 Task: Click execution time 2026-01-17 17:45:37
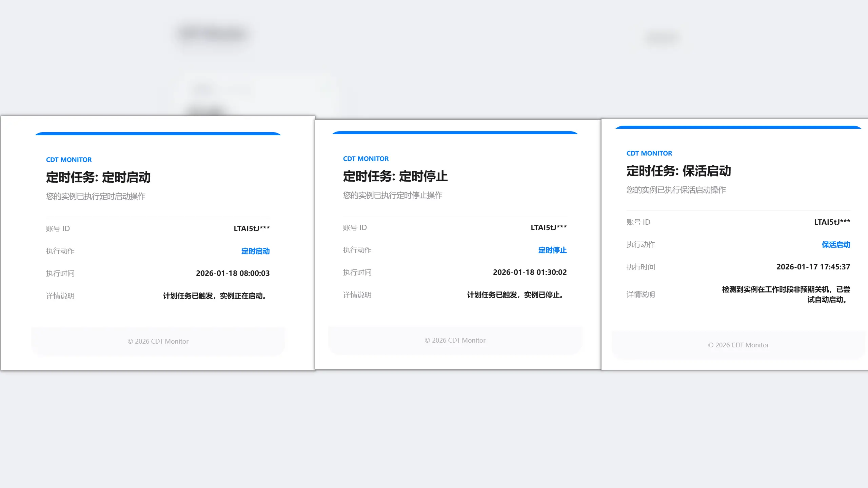(812, 267)
